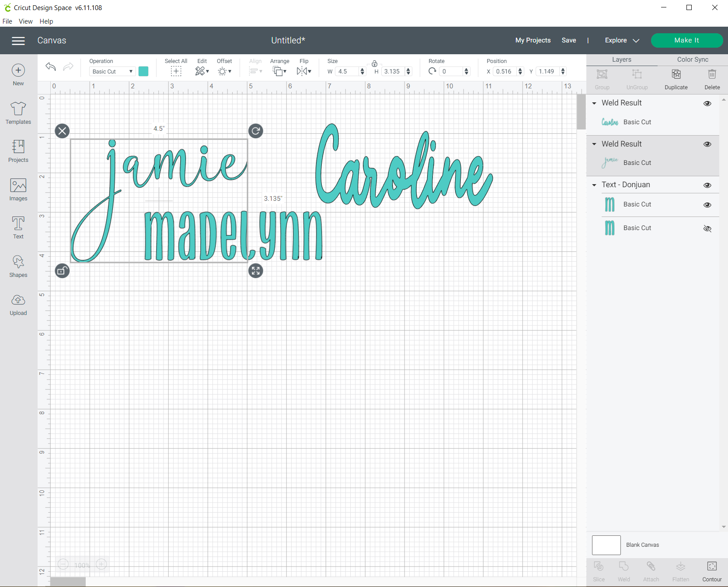Click the rotate handle on jamie selection
728x587 pixels.
coord(256,131)
